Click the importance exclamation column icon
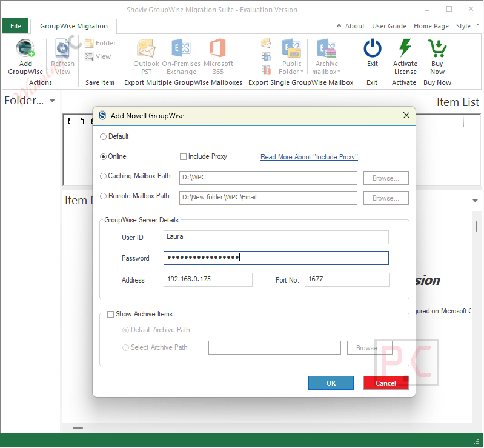 [69, 121]
